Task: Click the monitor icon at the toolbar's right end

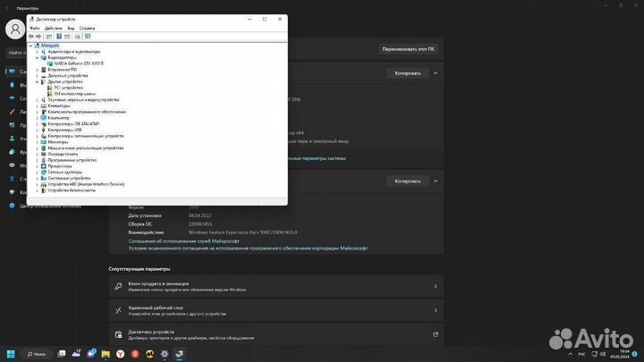Action: click(x=88, y=37)
